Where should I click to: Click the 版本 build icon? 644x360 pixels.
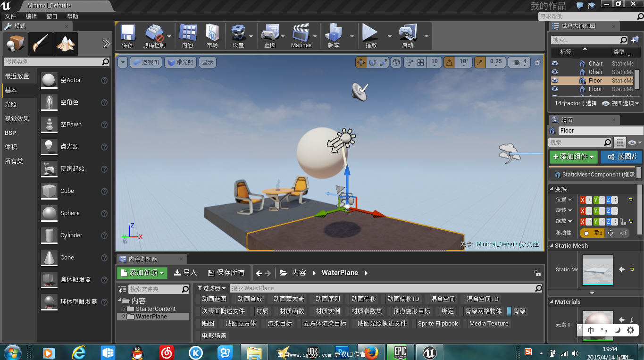[334, 35]
